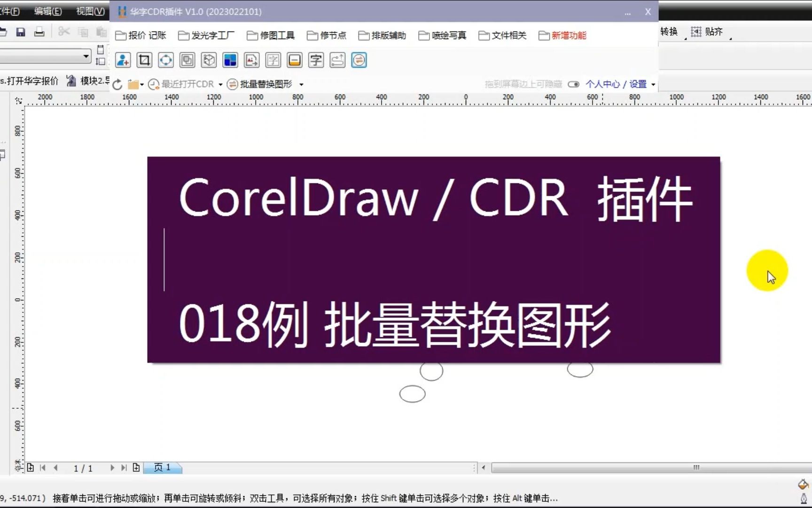Select the circular node-editing icon
Image resolution: width=812 pixels, height=508 pixels.
point(165,60)
